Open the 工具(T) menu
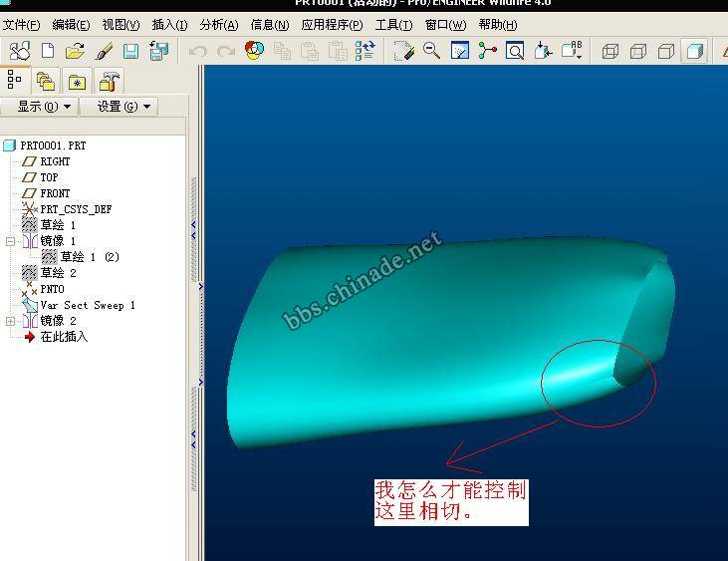Viewport: 728px width, 561px height. point(393,25)
